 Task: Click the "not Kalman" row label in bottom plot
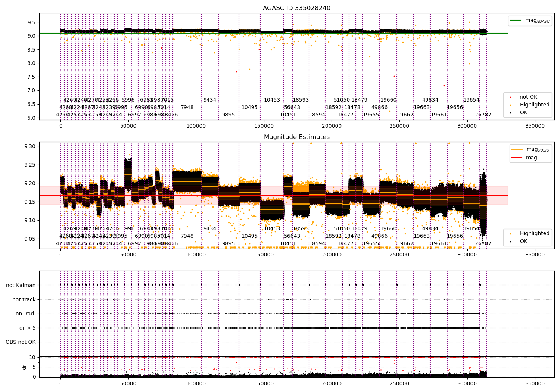(x=21, y=286)
